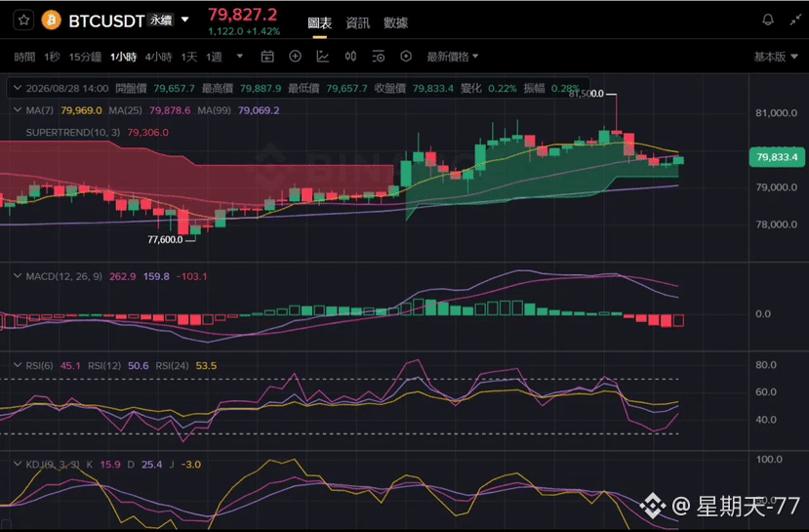Switch to the 資訊 tab
Screen dimensions: 809x532
pos(357,22)
